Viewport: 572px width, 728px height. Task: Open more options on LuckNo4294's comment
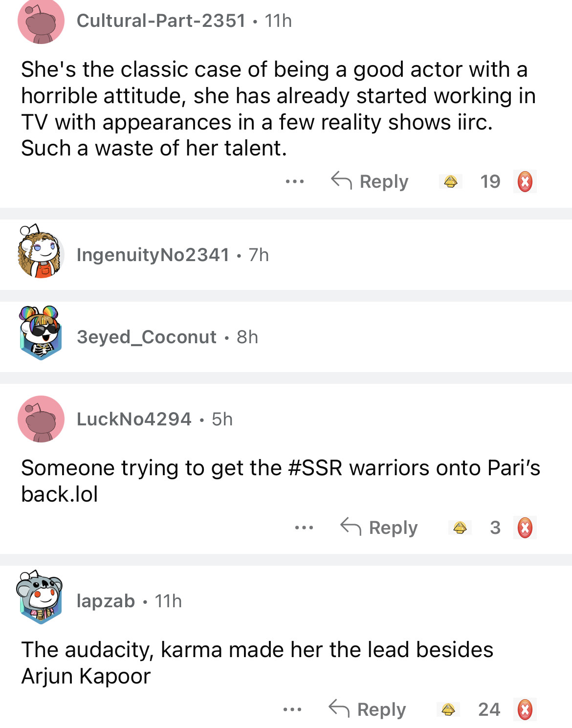click(x=304, y=528)
